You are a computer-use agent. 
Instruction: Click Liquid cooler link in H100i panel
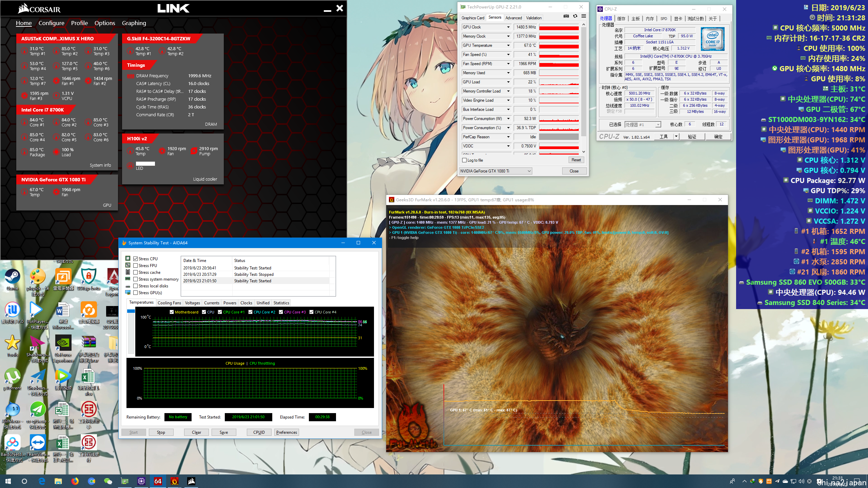(x=205, y=179)
